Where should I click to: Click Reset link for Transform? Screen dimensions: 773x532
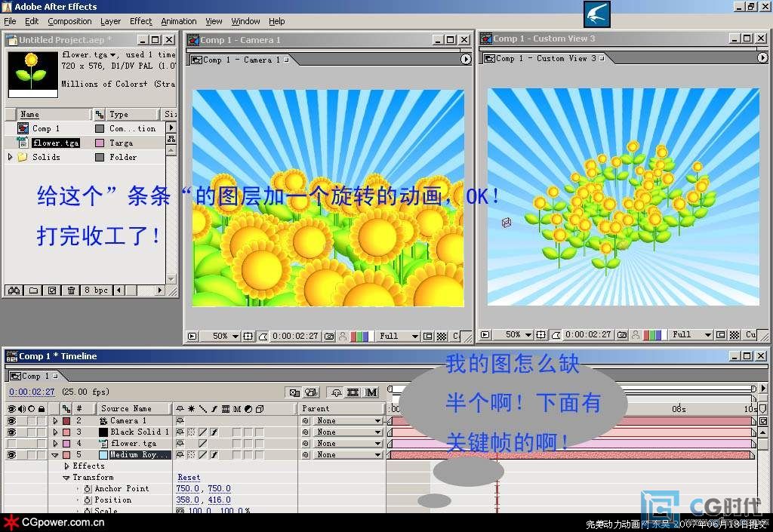(x=189, y=478)
